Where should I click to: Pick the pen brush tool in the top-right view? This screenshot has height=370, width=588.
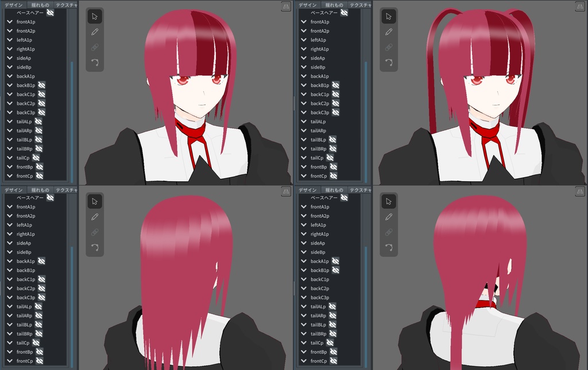[389, 32]
